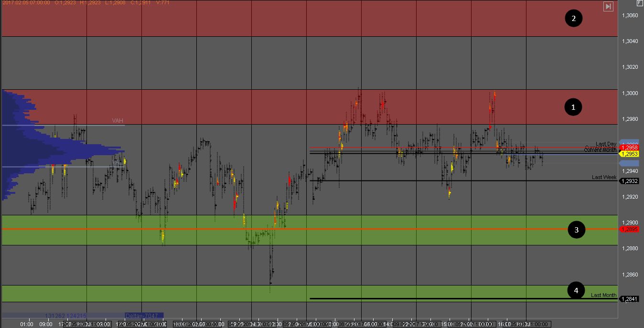Click the 1,3060 price axis label
Viewport: 644px width, 328px height.
pos(630,15)
